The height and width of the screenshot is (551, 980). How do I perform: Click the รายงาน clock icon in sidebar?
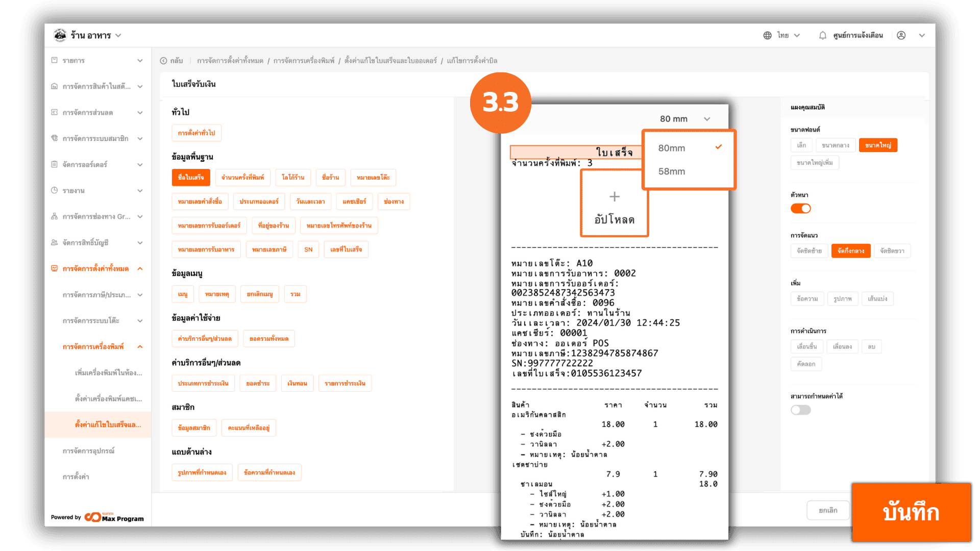[55, 190]
